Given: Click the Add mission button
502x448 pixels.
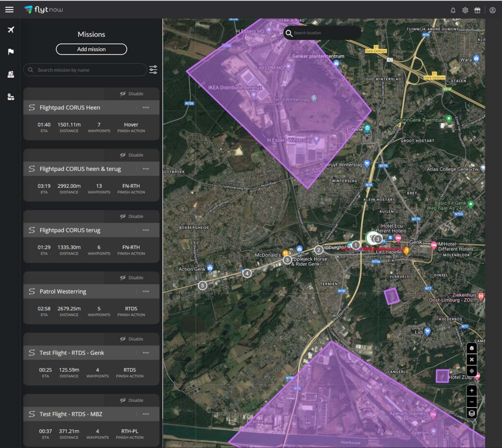Looking at the screenshot, I should point(91,49).
